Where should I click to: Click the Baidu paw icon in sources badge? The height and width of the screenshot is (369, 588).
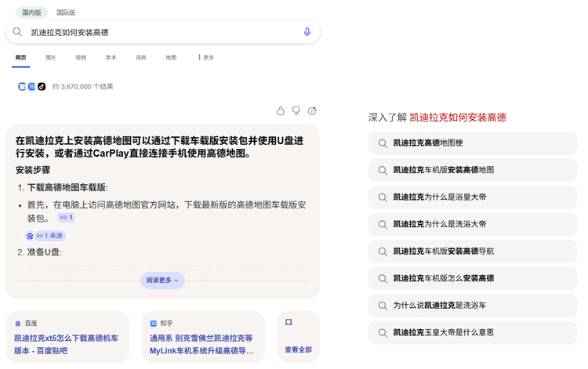tap(30, 236)
